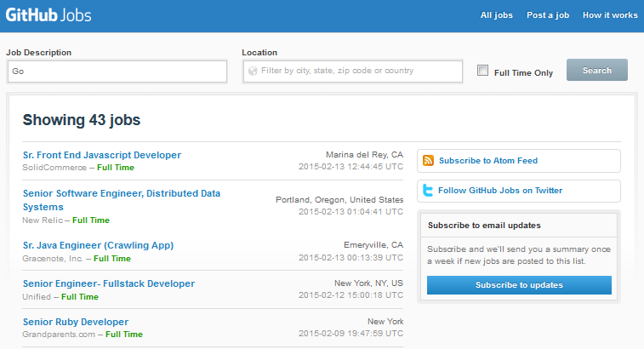Image resolution: width=644 pixels, height=349 pixels.
Task: Click the SolidCommerce company name
Action: (54, 168)
